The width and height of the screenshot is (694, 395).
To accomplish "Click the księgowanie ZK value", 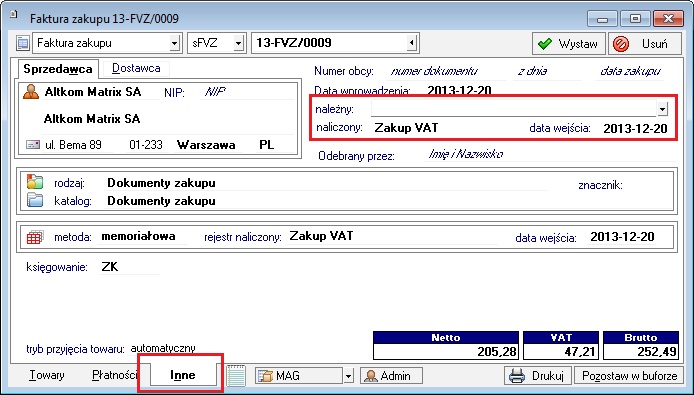I will tap(110, 267).
